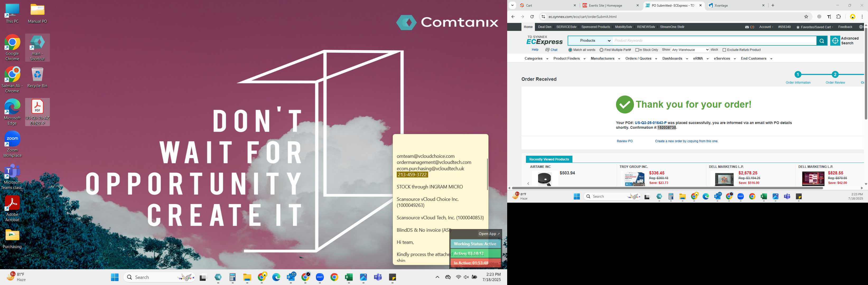Click the Feedback link
The width and height of the screenshot is (868, 285).
[x=845, y=27]
